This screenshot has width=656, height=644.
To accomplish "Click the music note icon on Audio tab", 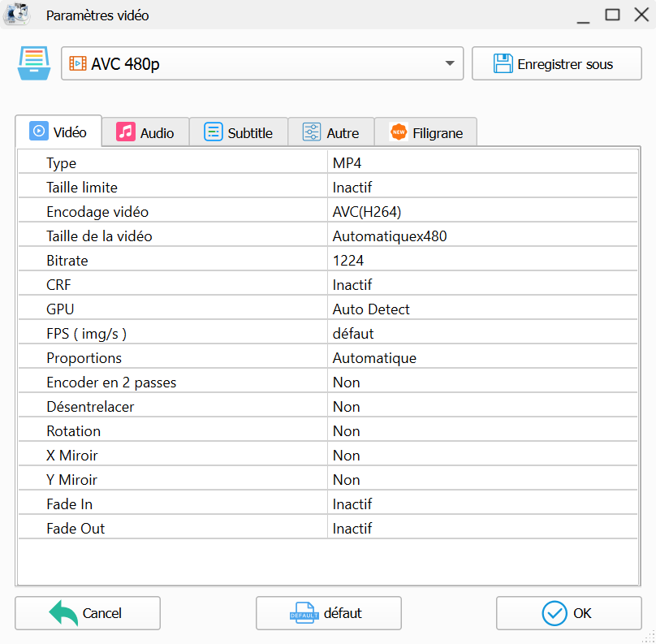I will pos(126,132).
